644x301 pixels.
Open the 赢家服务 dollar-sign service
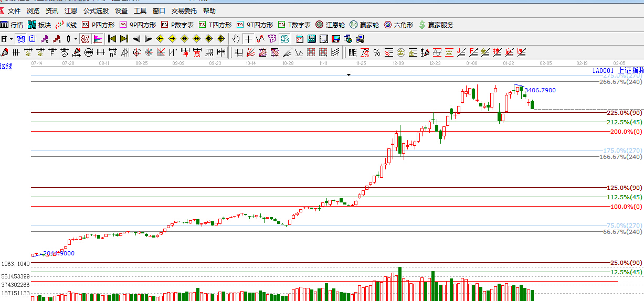click(435, 25)
